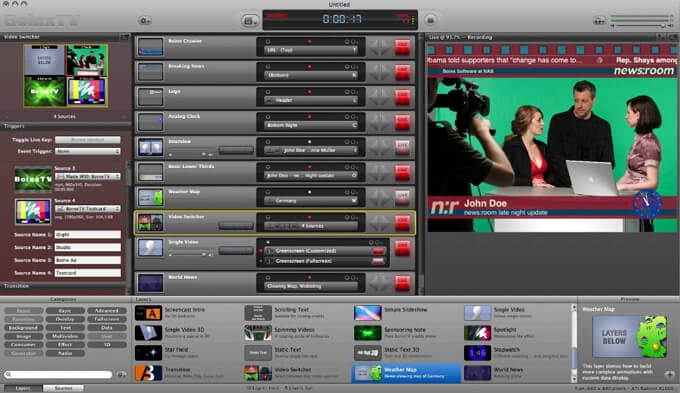This screenshot has height=393, width=680.
Task: Filter by the Text category
Action: point(65,328)
